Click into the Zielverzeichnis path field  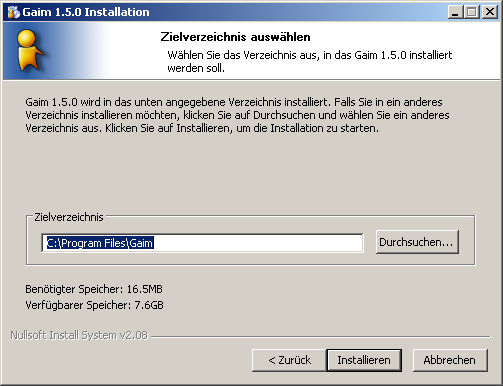pyautogui.click(x=202, y=243)
